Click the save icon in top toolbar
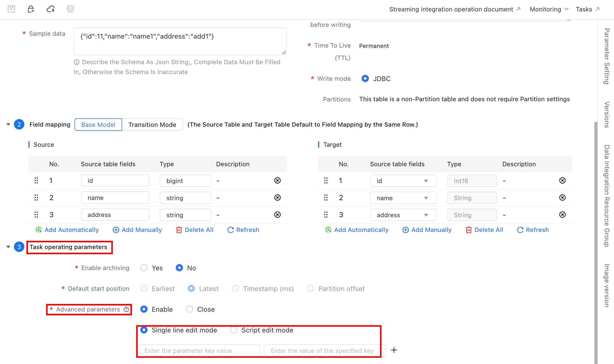Viewport: 614px width, 364px height. pos(11,9)
